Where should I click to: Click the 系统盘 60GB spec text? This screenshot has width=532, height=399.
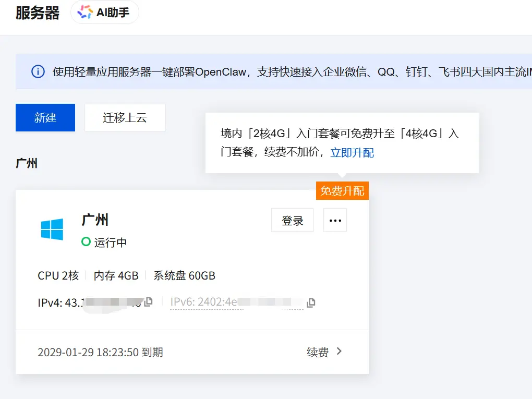coord(185,275)
